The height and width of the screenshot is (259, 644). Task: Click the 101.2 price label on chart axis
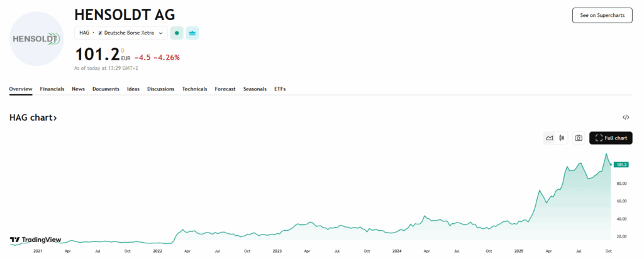[x=621, y=165]
